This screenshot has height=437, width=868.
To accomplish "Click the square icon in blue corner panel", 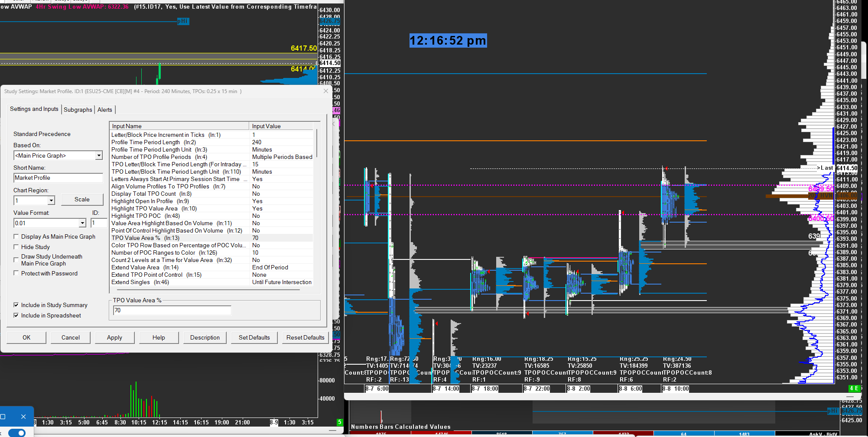I will (x=3, y=417).
